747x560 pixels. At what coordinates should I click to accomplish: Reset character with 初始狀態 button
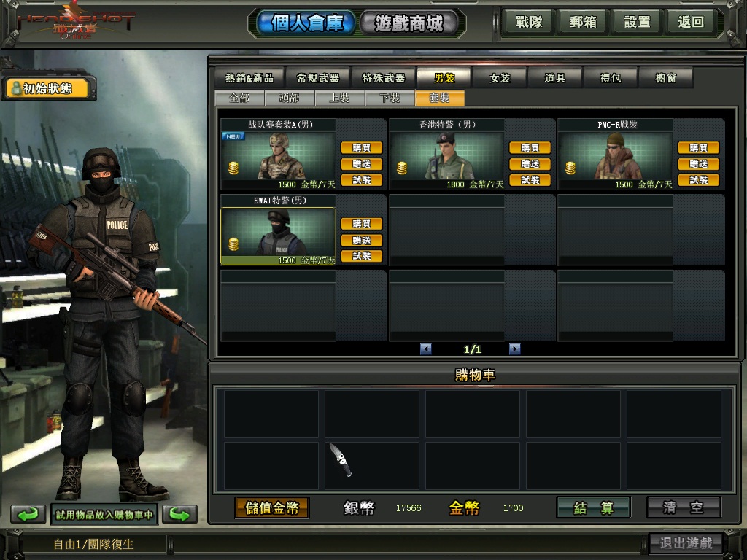tap(47, 88)
